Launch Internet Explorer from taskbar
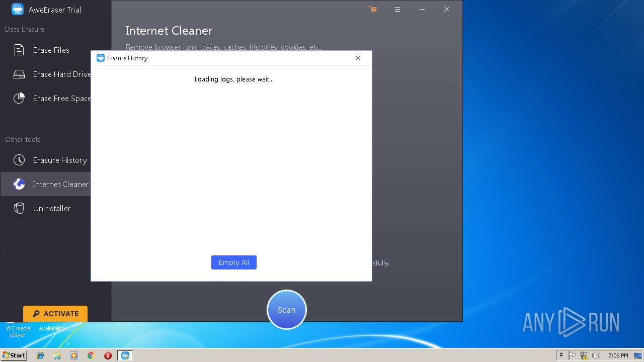The height and width of the screenshot is (362, 644). tap(40, 355)
